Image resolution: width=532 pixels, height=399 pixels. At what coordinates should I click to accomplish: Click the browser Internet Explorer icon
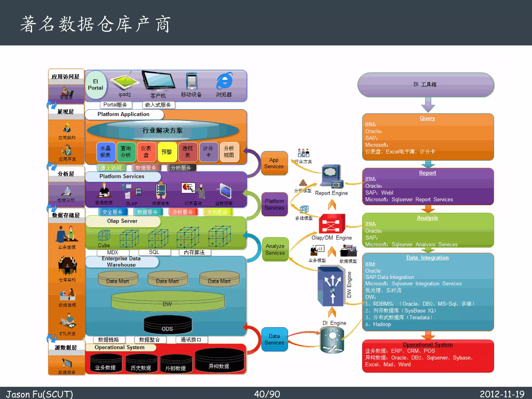pos(224,81)
